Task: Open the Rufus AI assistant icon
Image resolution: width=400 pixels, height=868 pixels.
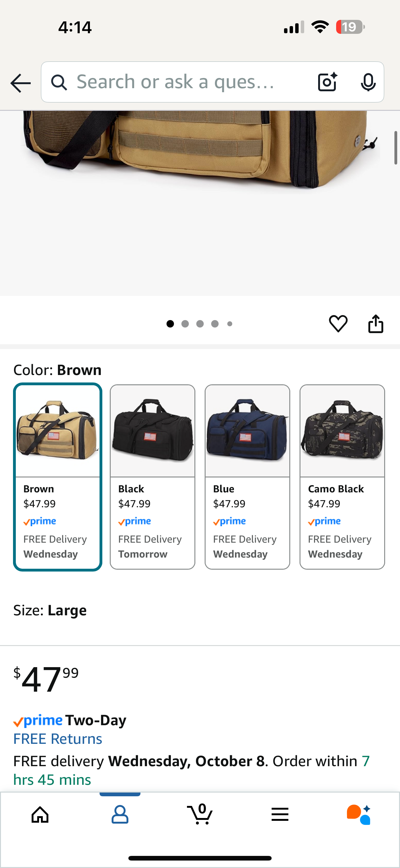Action: (358, 815)
